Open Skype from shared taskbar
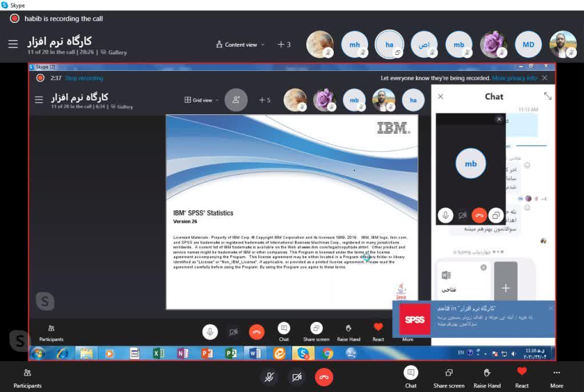Viewport: 584px width, 392px height. (x=303, y=353)
